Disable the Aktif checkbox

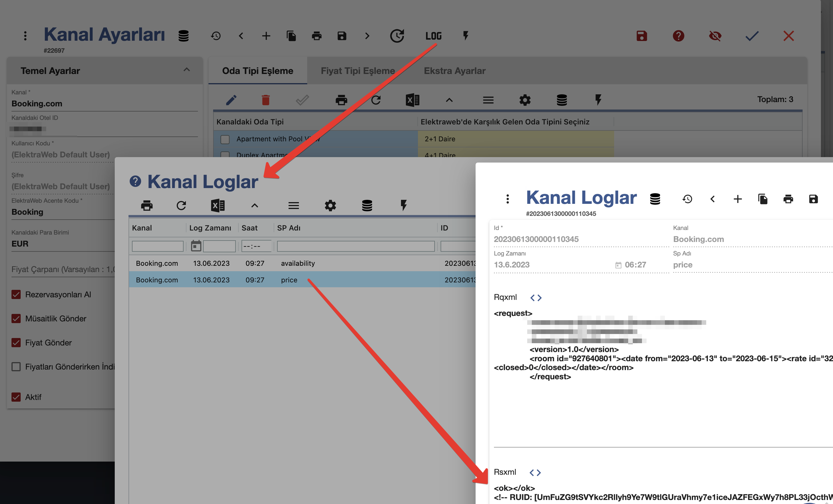pyautogui.click(x=16, y=397)
